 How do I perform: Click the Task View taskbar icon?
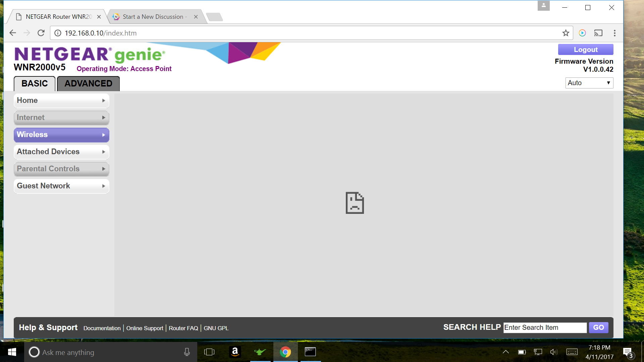tap(209, 352)
